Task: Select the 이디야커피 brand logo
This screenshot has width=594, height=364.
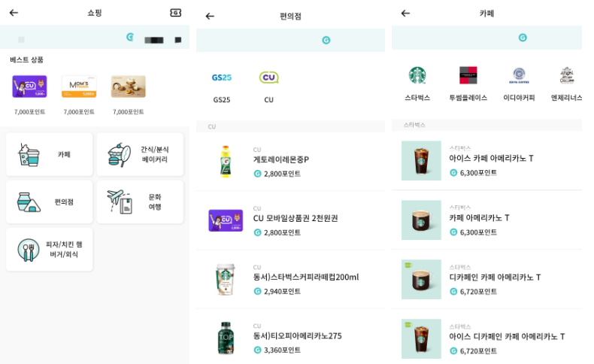Action: tap(519, 75)
